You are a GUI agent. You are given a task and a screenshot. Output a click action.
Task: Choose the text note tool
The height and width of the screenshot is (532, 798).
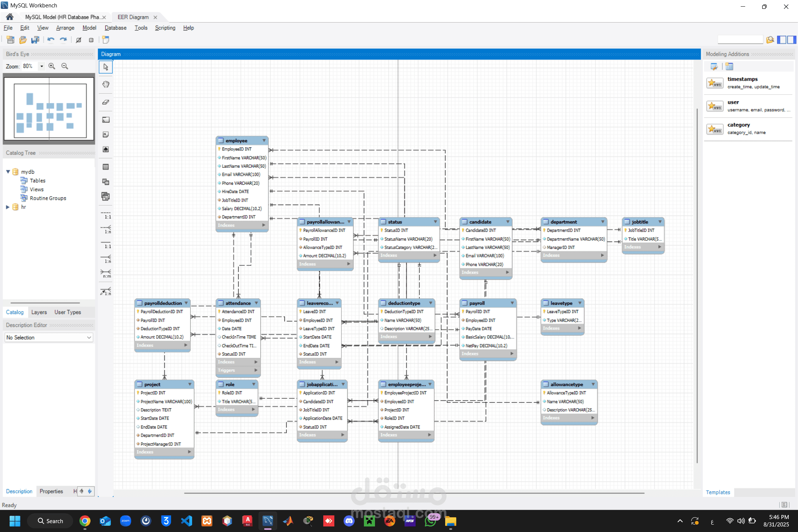106,134
